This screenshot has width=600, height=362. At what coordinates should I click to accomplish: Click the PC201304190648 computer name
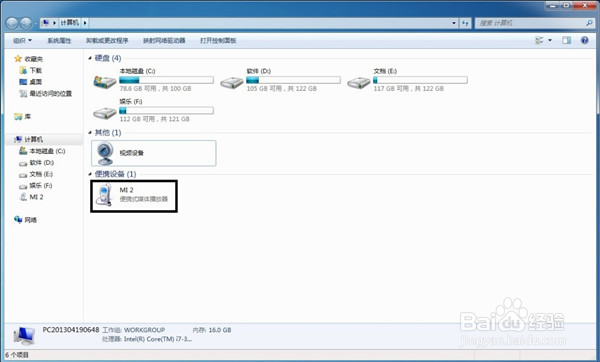[x=71, y=329]
